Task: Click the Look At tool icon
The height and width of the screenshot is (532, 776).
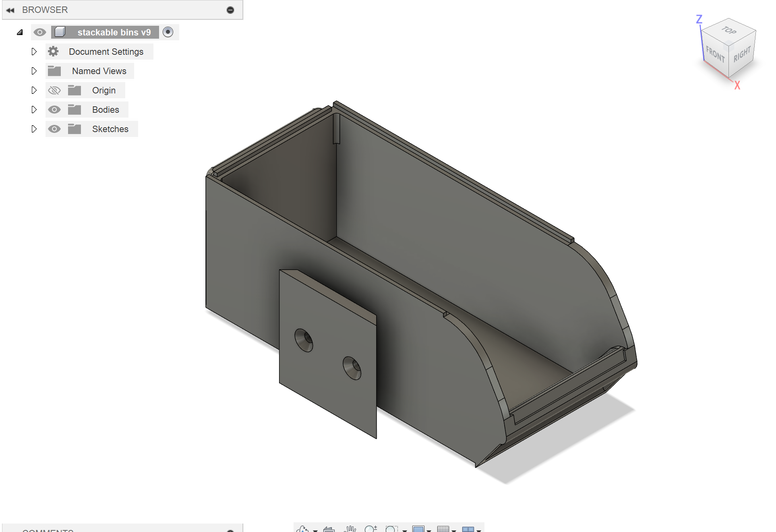Action: [x=329, y=529]
